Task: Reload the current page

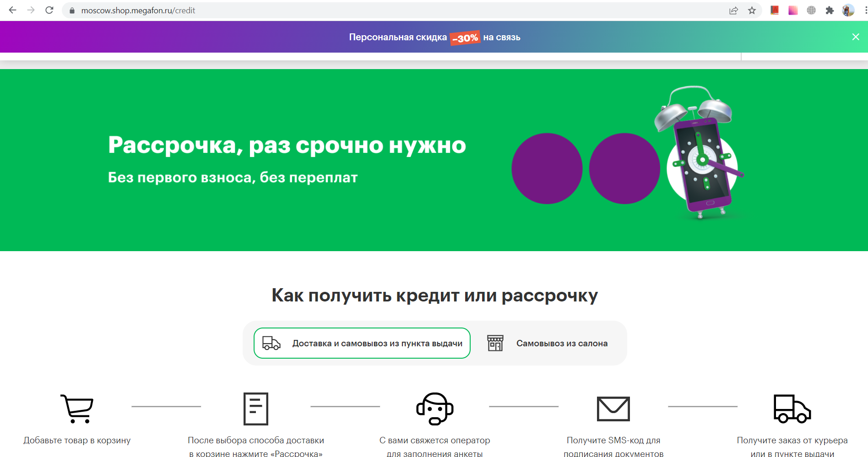Action: 49,10
